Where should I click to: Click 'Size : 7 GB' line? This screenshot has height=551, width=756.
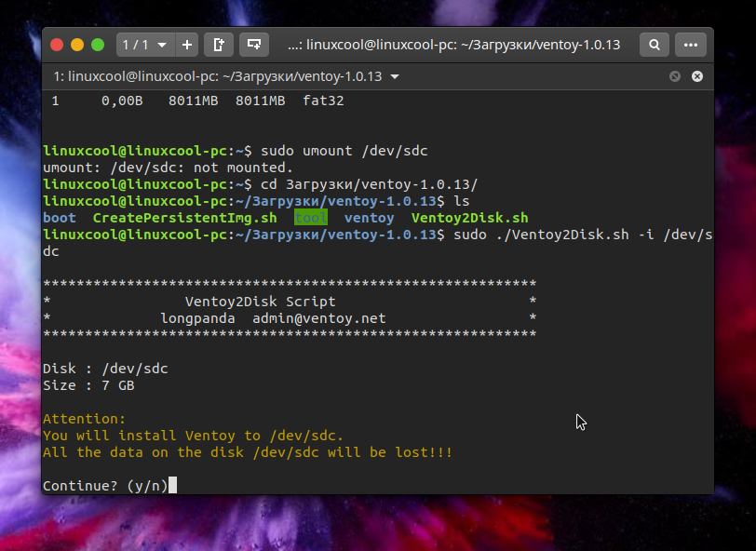click(x=88, y=385)
